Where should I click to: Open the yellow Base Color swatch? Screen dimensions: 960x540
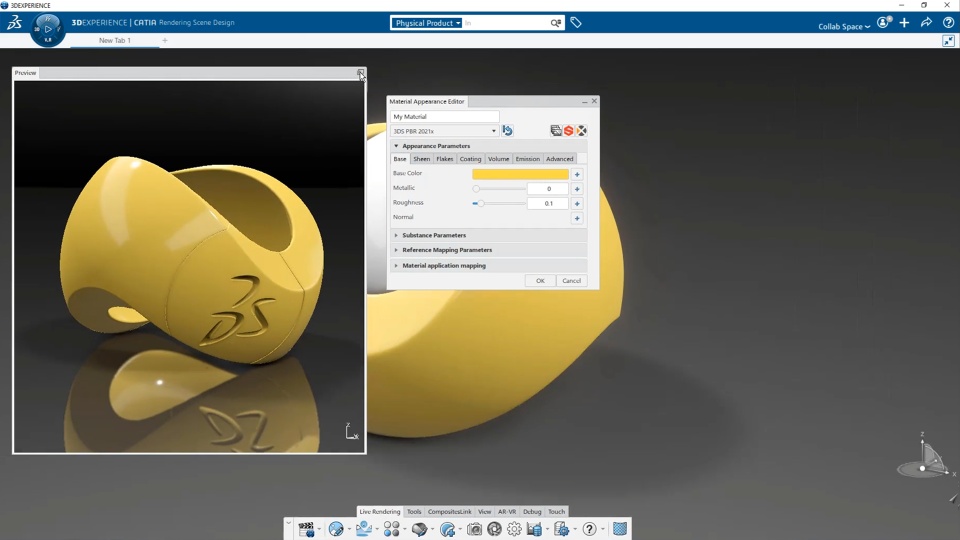(520, 174)
